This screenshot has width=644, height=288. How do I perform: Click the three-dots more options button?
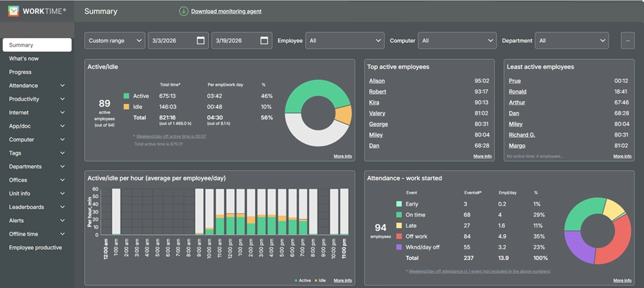point(628,41)
